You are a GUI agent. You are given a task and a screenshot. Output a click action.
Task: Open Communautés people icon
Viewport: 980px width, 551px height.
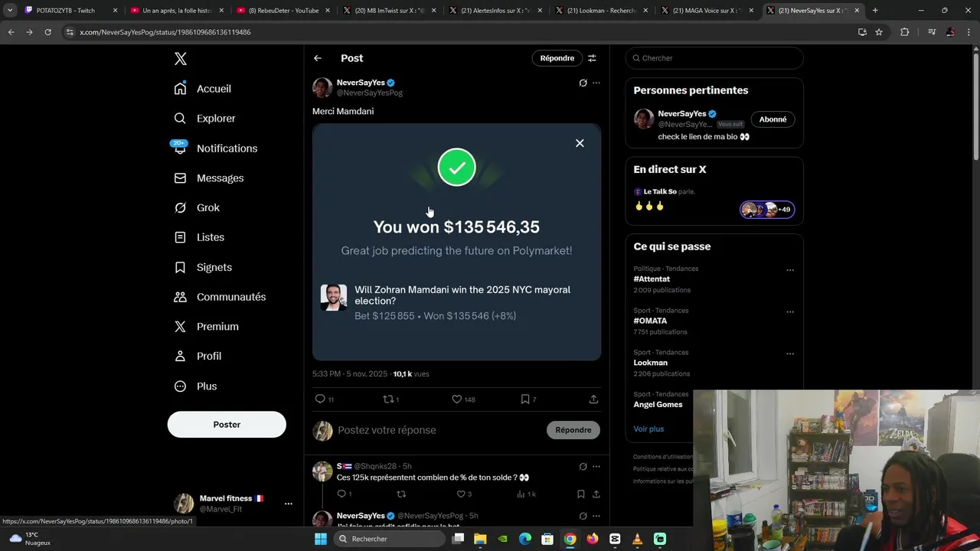tap(180, 297)
